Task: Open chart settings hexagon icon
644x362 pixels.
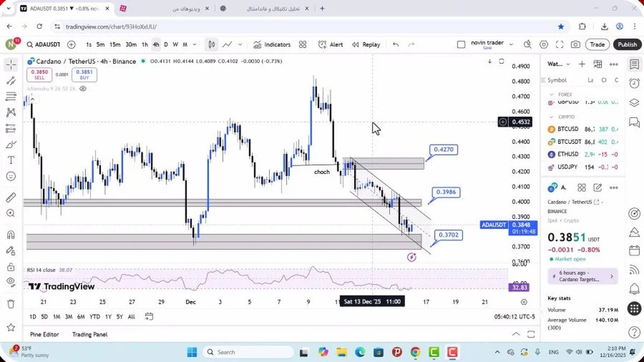Action: tap(544, 45)
